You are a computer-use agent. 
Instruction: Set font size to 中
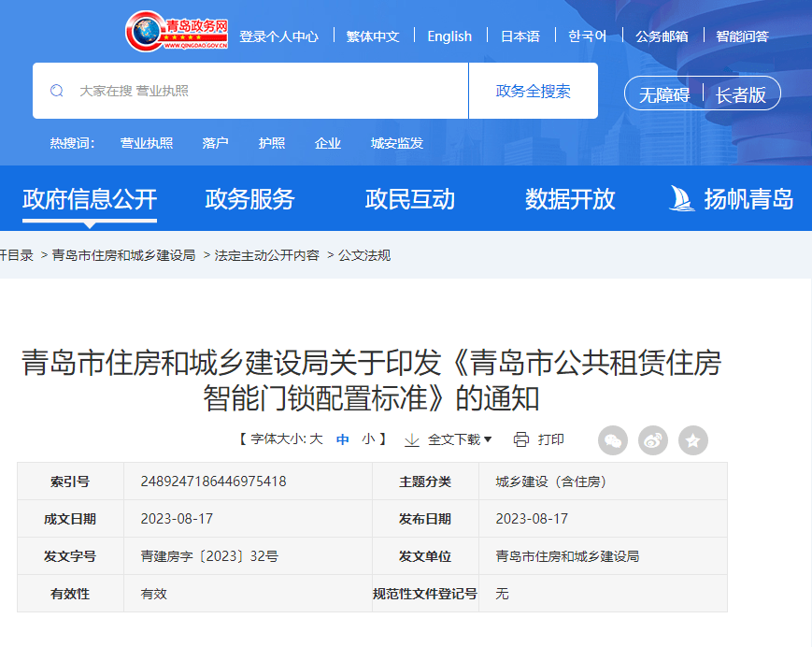click(x=342, y=439)
